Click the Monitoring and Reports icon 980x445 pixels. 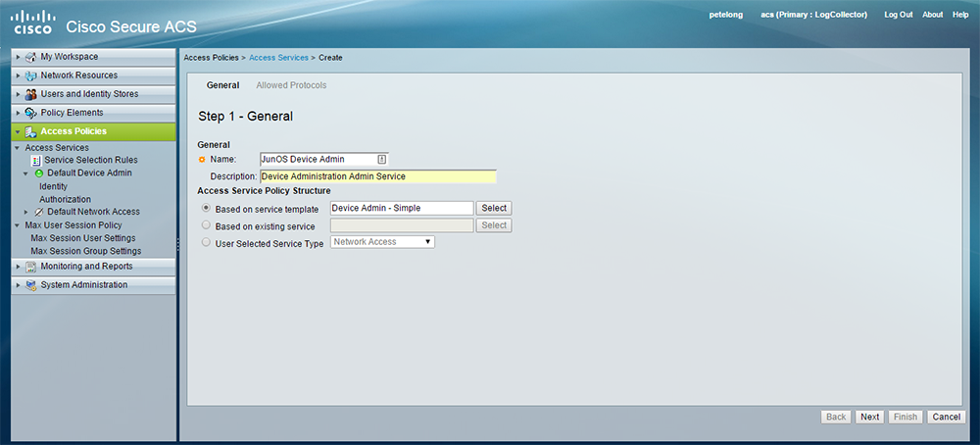click(x=30, y=267)
